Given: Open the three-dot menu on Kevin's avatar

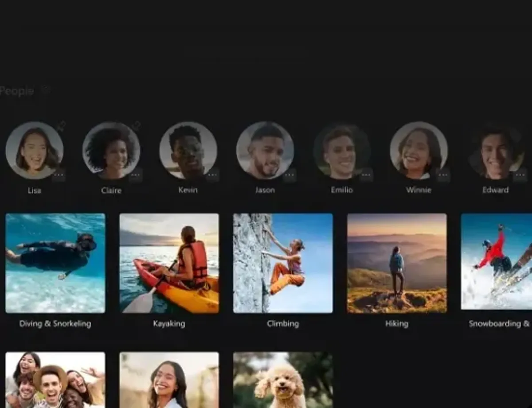Looking at the screenshot, I should click(x=213, y=175).
